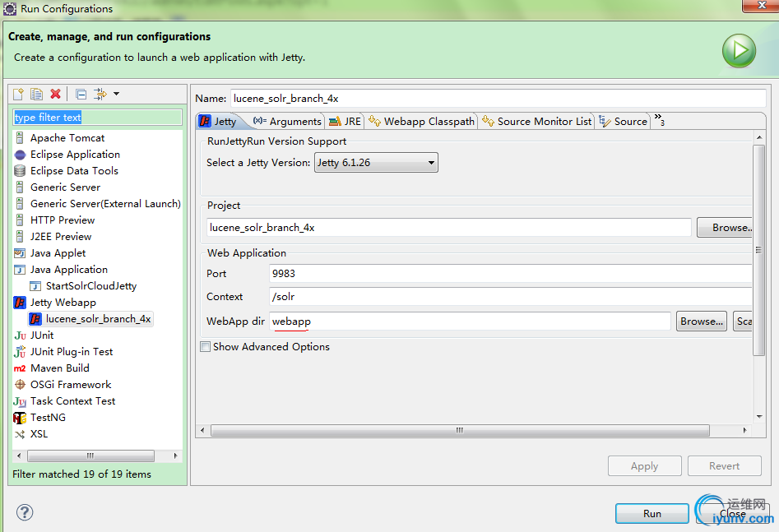Open the JRE tab
779x532 pixels.
[x=345, y=121]
